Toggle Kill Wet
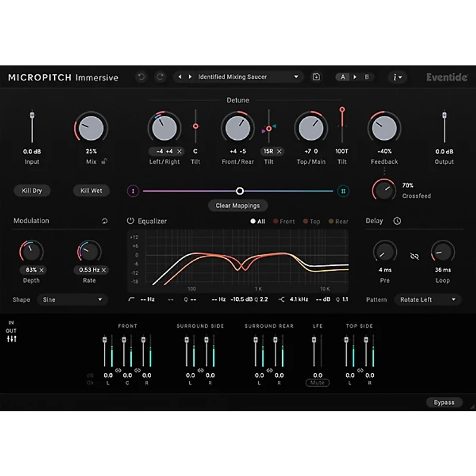 point(91,190)
